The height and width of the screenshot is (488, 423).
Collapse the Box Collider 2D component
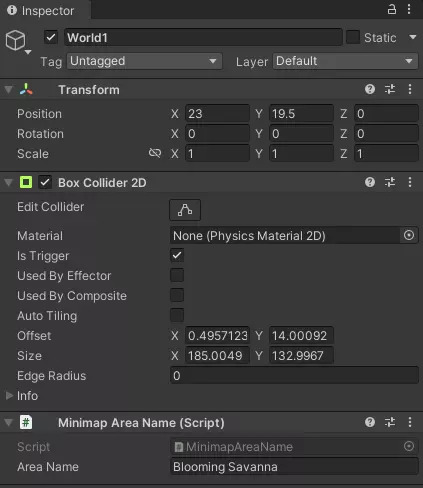pos(9,182)
